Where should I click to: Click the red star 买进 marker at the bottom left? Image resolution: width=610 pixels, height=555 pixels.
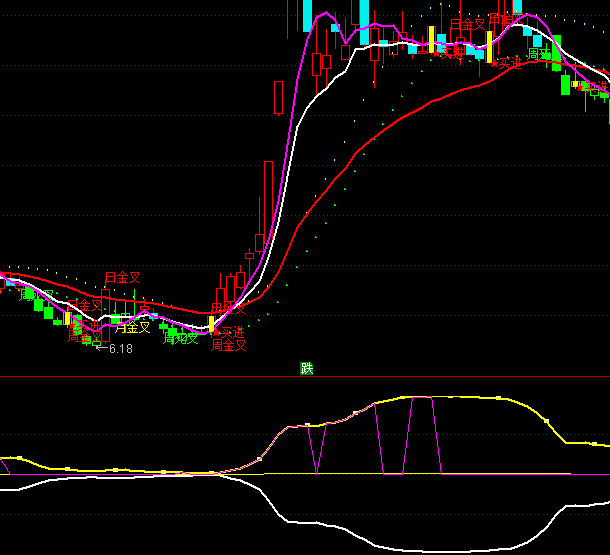pos(228,331)
